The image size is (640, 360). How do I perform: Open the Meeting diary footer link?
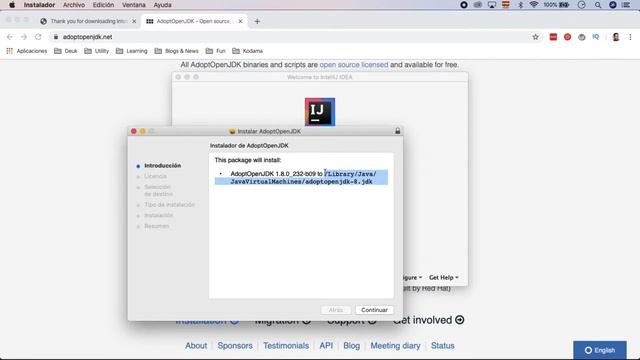[395, 346]
